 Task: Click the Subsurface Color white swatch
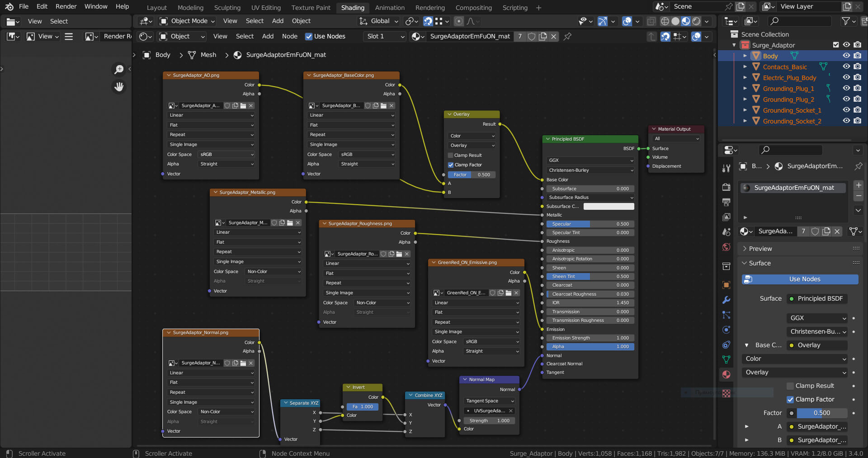coord(609,206)
